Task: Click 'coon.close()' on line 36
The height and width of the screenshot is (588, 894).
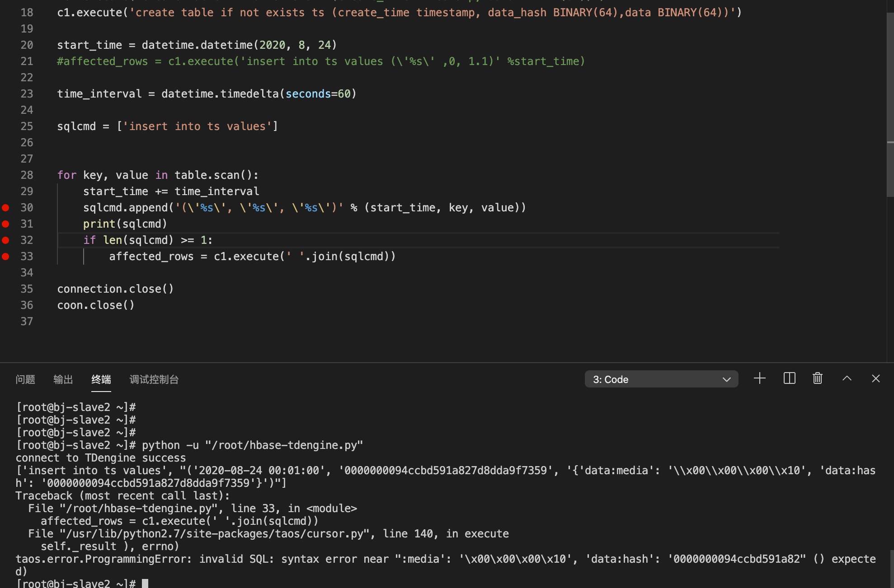Action: coord(96,305)
